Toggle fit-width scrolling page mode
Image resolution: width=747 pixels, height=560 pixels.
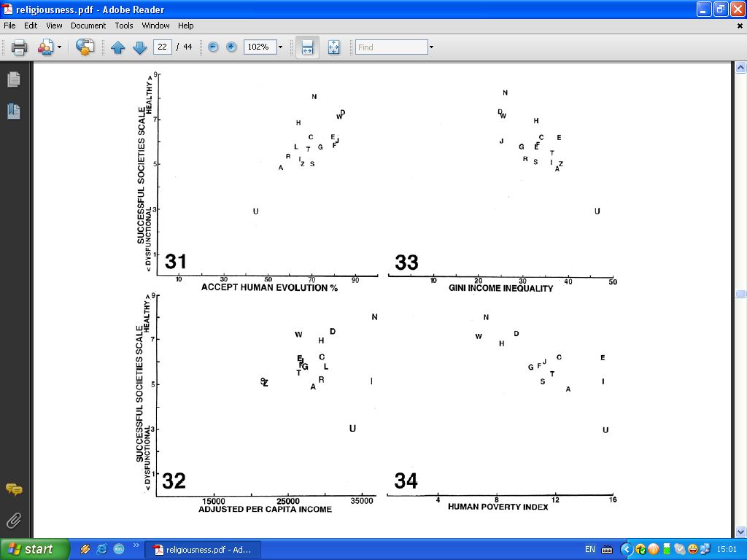[307, 47]
